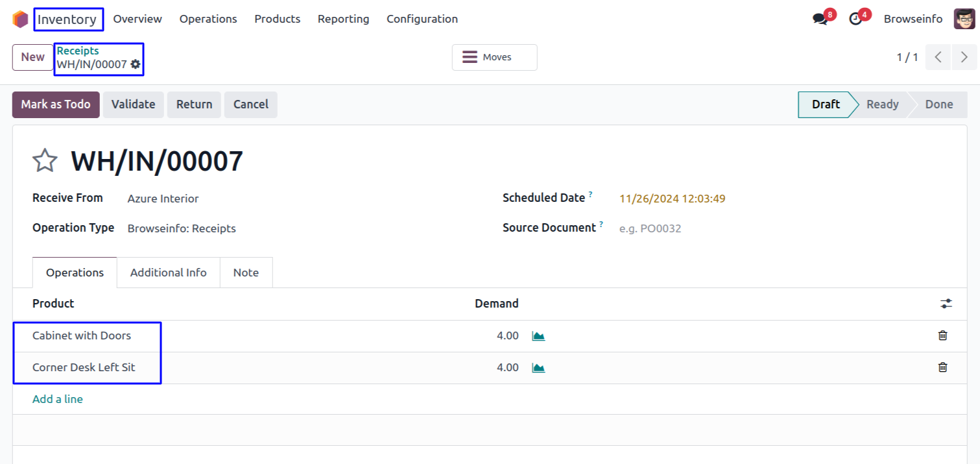The image size is (980, 464).
Task: Open the Browseinfo company dropdown
Action: click(x=913, y=19)
